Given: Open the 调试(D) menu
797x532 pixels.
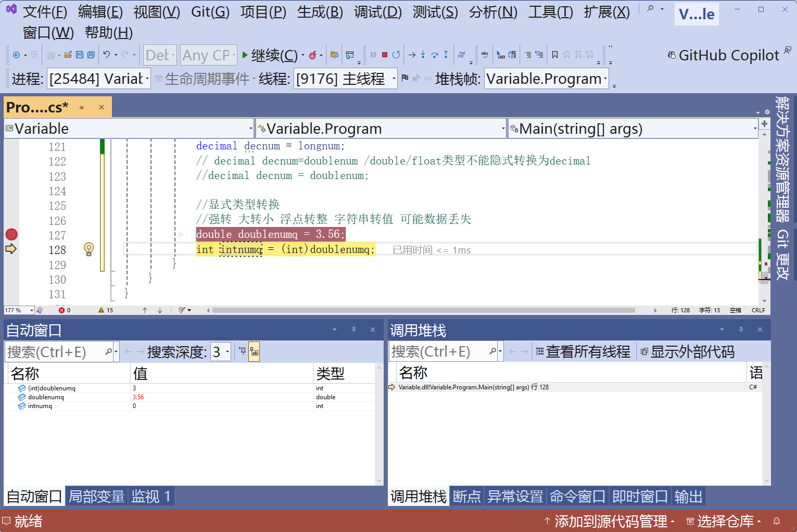Looking at the screenshot, I should click(x=378, y=12).
